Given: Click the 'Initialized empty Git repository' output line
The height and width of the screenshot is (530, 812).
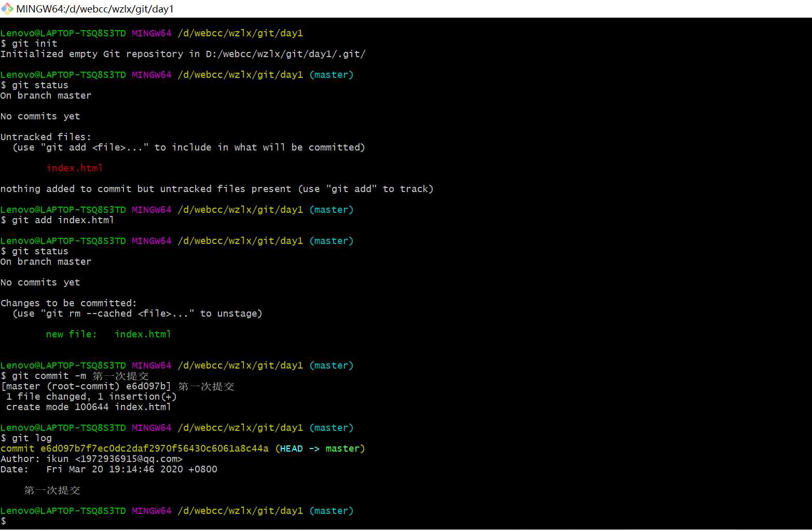Looking at the screenshot, I should [x=183, y=54].
